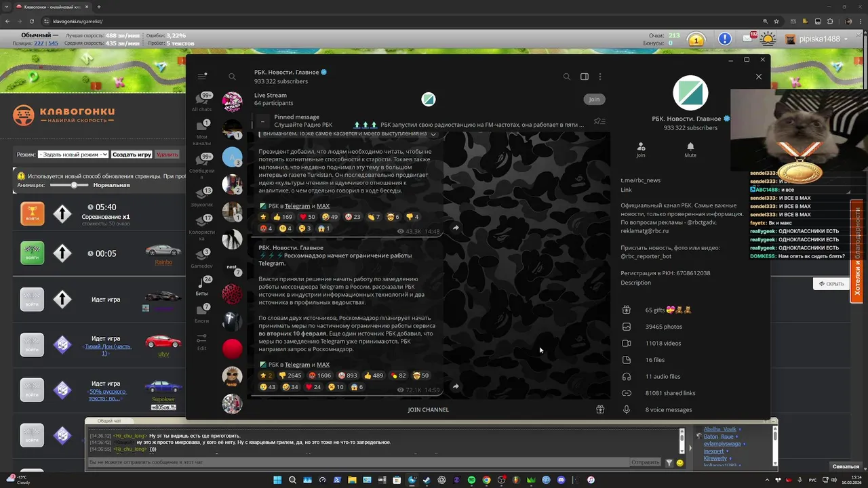Toggle the right info sidebar panel

pyautogui.click(x=585, y=77)
